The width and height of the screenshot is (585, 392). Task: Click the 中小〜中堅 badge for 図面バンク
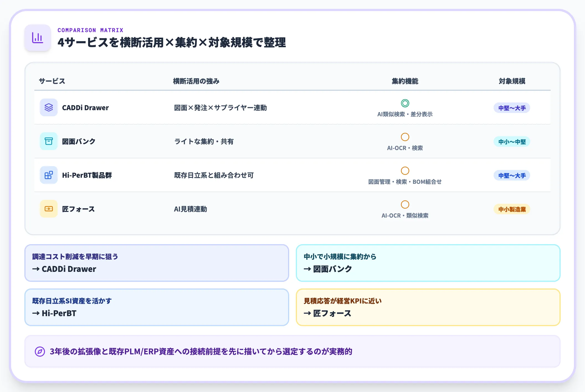coord(511,141)
